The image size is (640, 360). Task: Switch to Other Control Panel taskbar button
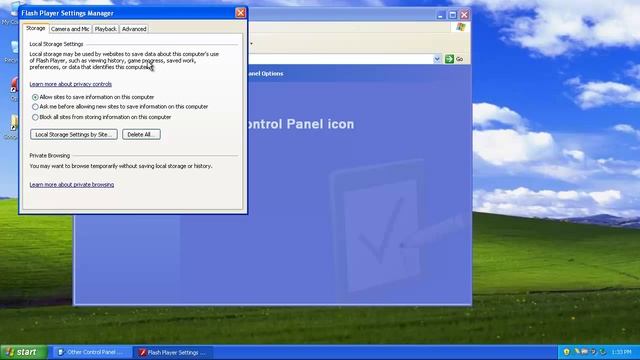click(92, 352)
